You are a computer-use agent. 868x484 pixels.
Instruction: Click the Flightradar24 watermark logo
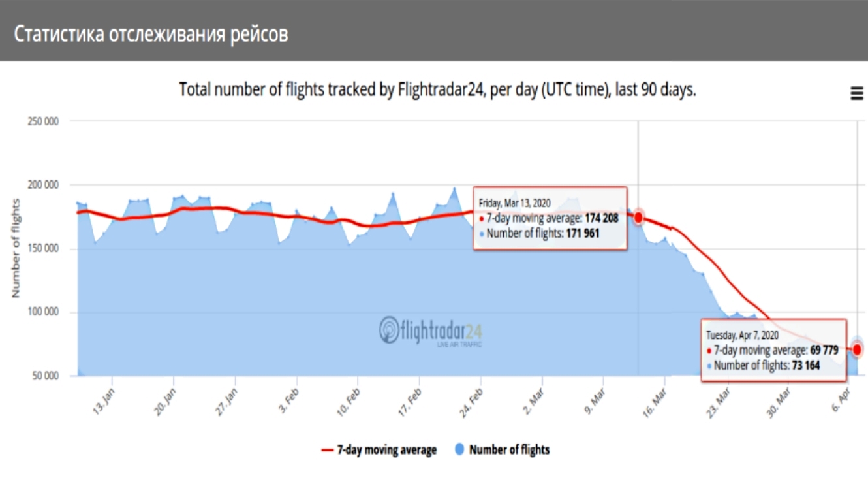431,331
